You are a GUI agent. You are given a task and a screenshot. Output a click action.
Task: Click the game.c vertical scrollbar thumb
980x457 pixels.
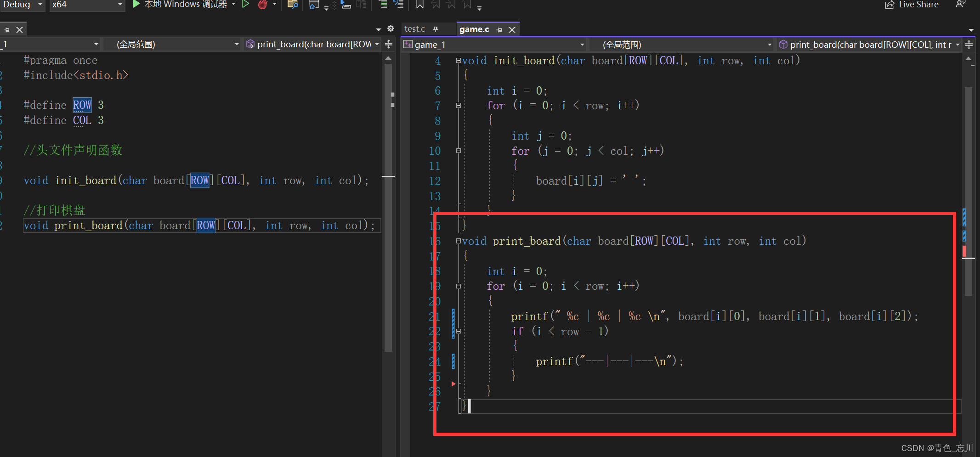coord(969,191)
